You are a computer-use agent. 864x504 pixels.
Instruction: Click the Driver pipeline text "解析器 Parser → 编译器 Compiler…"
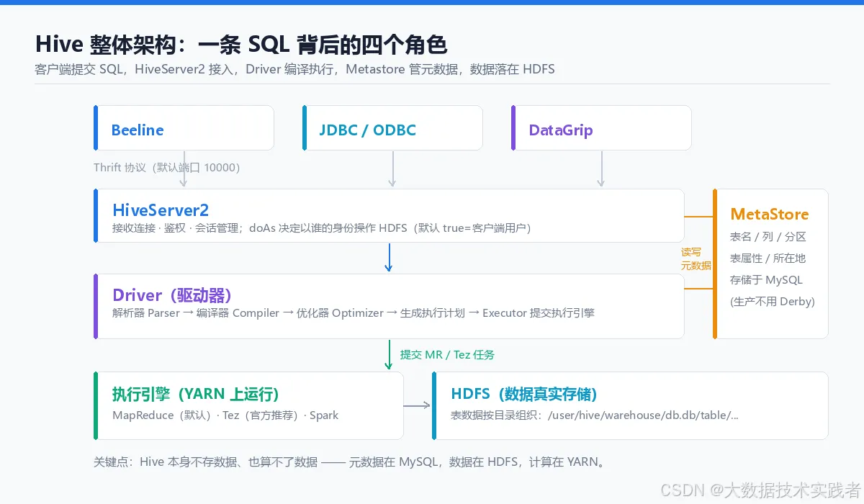pyautogui.click(x=354, y=313)
